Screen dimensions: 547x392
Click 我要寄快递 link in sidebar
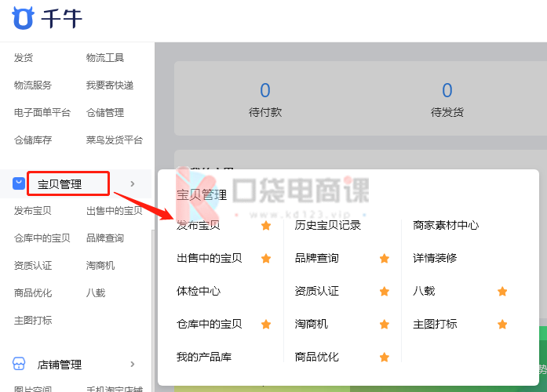tap(110, 85)
